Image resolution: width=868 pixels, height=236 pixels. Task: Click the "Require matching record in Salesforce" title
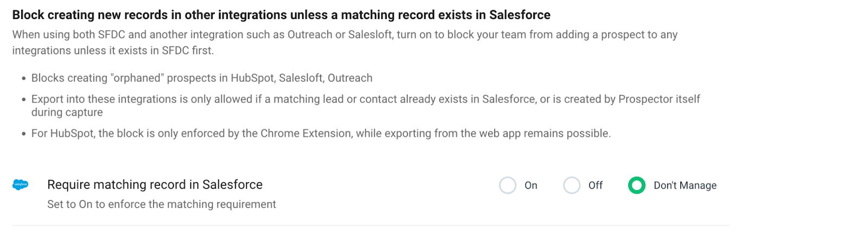(155, 185)
